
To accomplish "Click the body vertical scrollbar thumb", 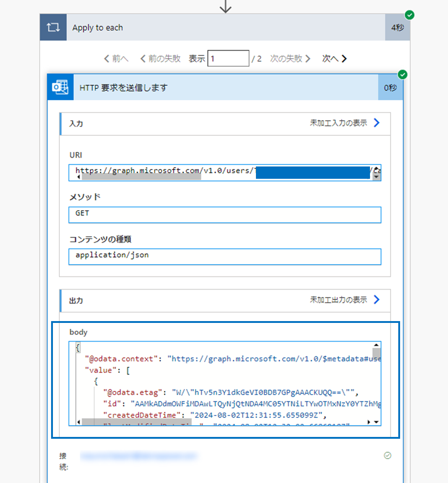I will point(376,353).
